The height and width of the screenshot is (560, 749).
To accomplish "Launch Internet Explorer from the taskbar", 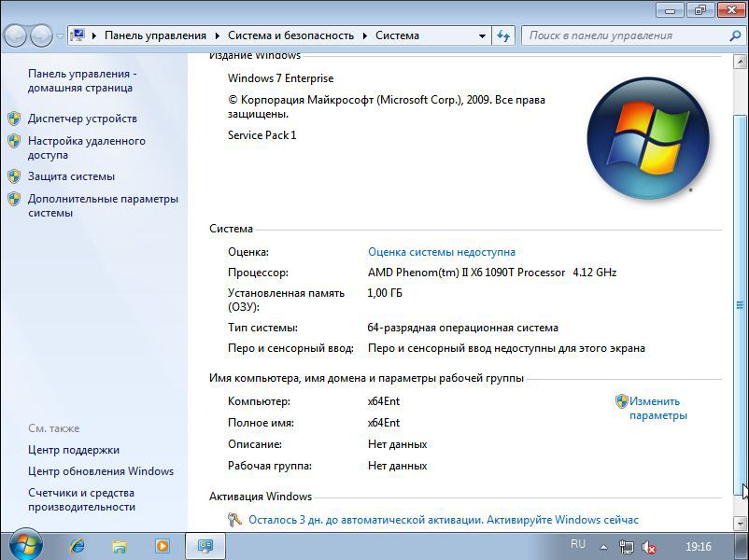I will (78, 545).
